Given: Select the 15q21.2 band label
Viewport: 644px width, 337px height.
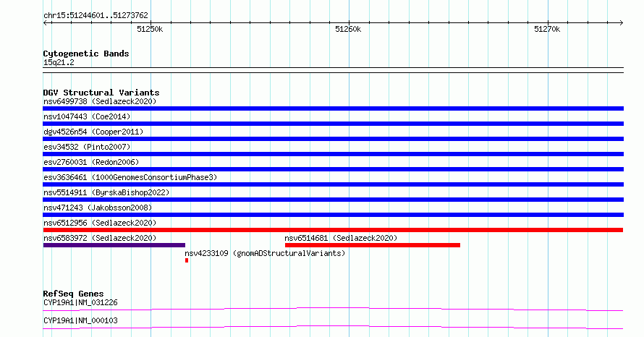Looking at the screenshot, I should click(59, 62).
